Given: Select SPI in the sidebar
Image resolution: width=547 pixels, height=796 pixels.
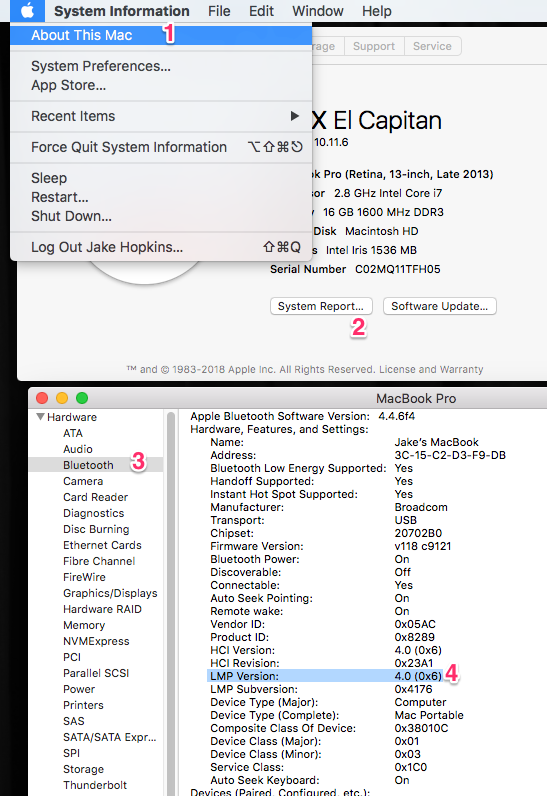Looking at the screenshot, I should click(x=72, y=753).
